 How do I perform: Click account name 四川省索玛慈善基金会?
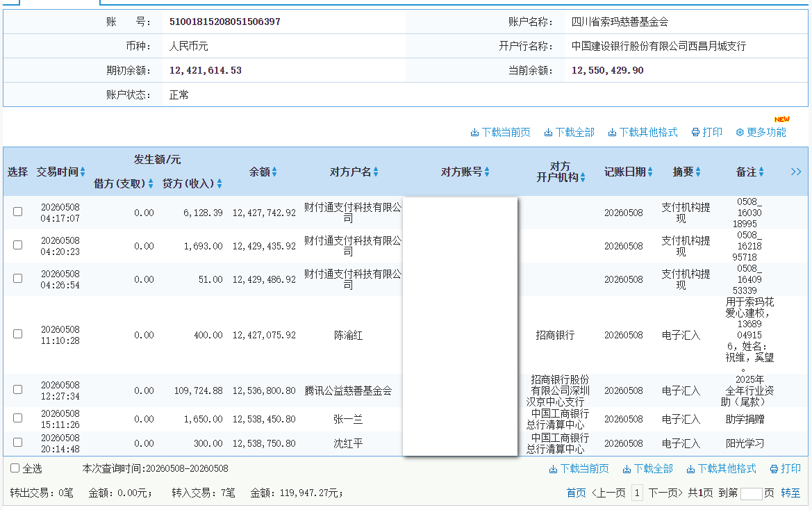620,22
